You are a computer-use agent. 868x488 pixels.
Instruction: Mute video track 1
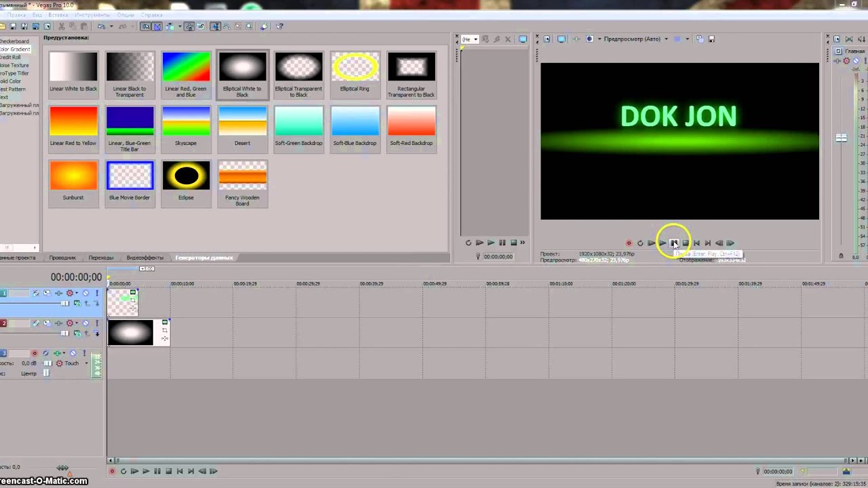pos(85,293)
